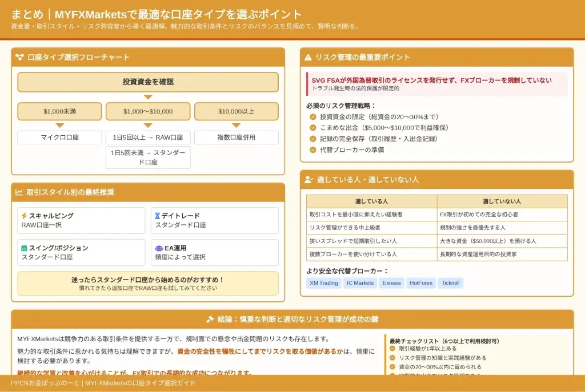
Task: Click the calendar icon next to スイング/ポジション
Action: (x=24, y=248)
